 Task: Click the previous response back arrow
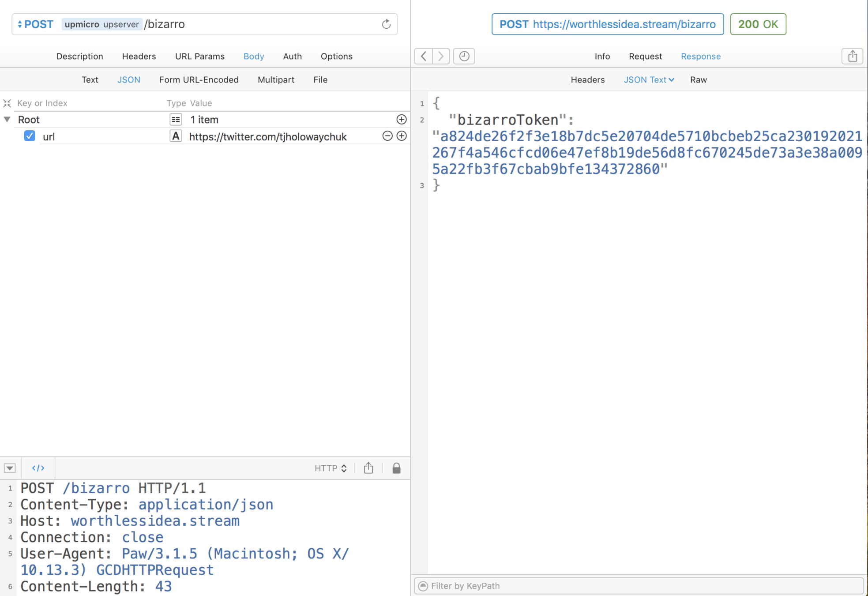coord(424,56)
